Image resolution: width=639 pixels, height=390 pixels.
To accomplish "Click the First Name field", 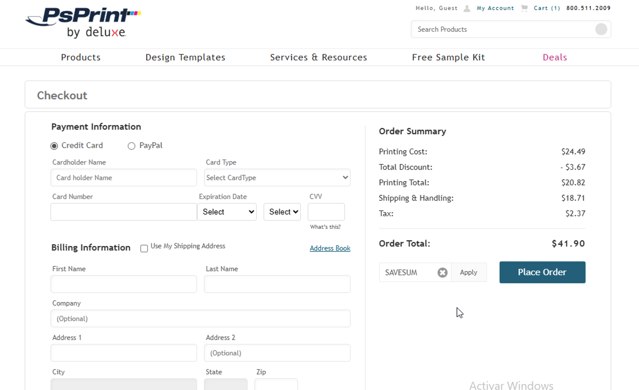I will 124,284.
